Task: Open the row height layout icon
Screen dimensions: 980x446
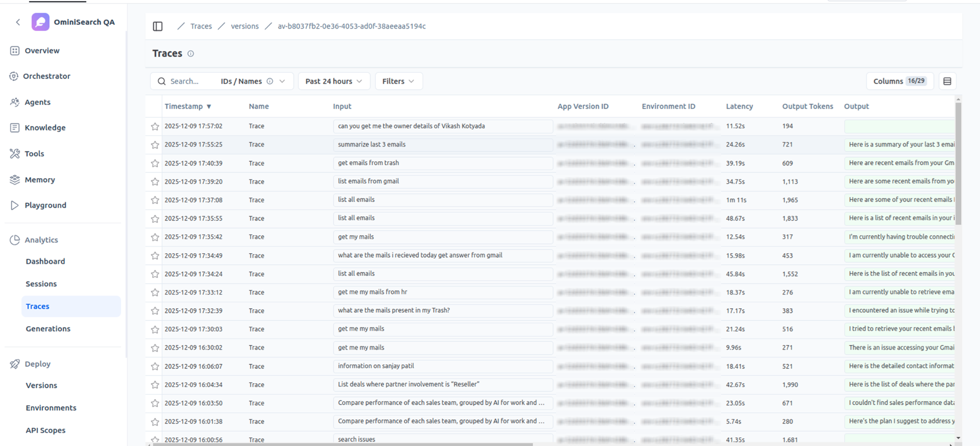Action: click(947, 81)
